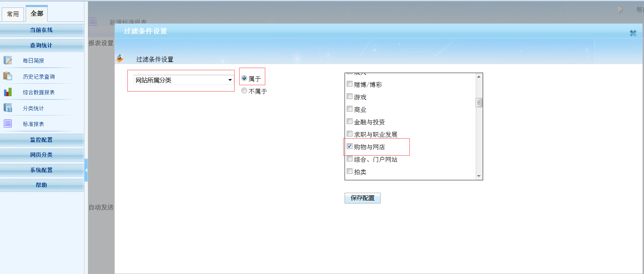Expand the 监控配置 sidebar section
Screen dimensions: 644x274
click(x=41, y=140)
